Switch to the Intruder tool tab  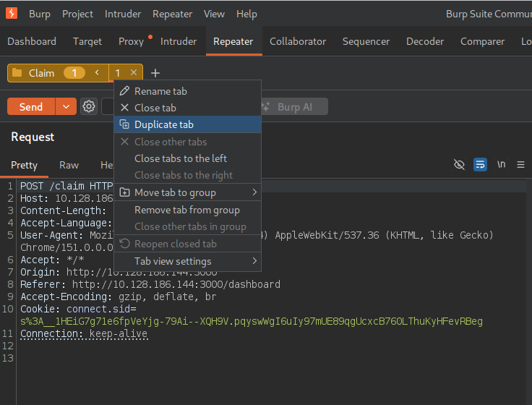click(179, 41)
